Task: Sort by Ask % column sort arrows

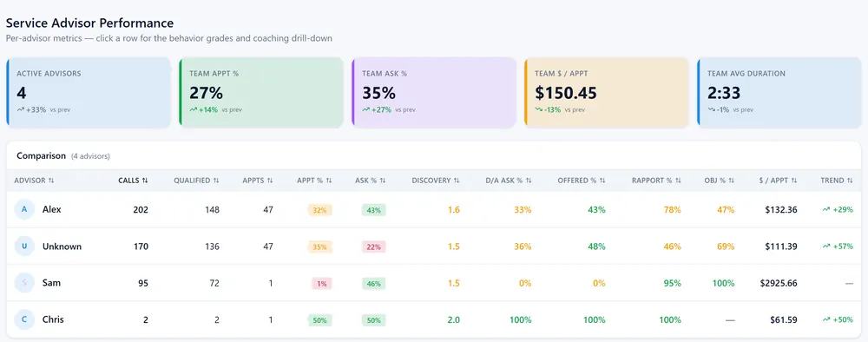Action: point(383,181)
